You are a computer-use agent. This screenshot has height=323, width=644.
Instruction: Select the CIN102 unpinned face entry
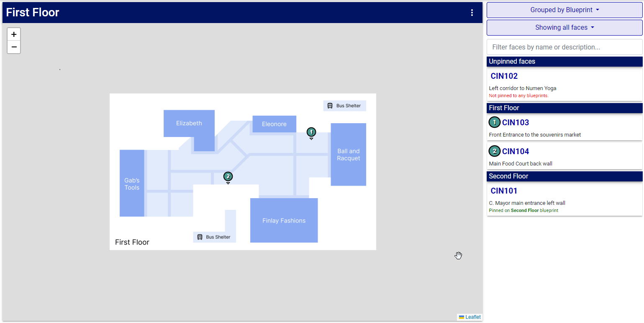(x=504, y=76)
